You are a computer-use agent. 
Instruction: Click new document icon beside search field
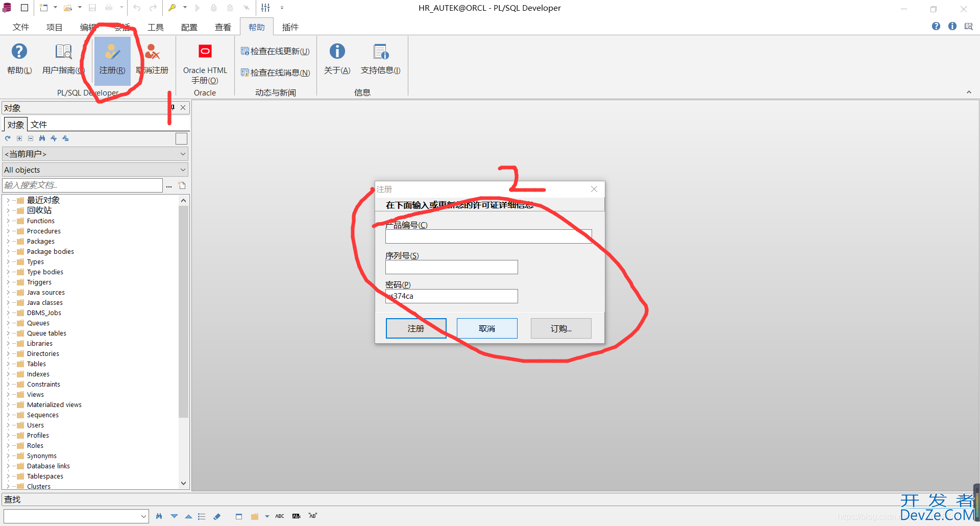point(182,185)
